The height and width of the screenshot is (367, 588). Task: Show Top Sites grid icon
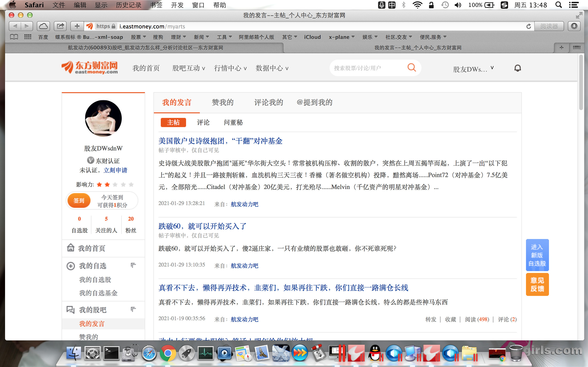pyautogui.click(x=28, y=37)
